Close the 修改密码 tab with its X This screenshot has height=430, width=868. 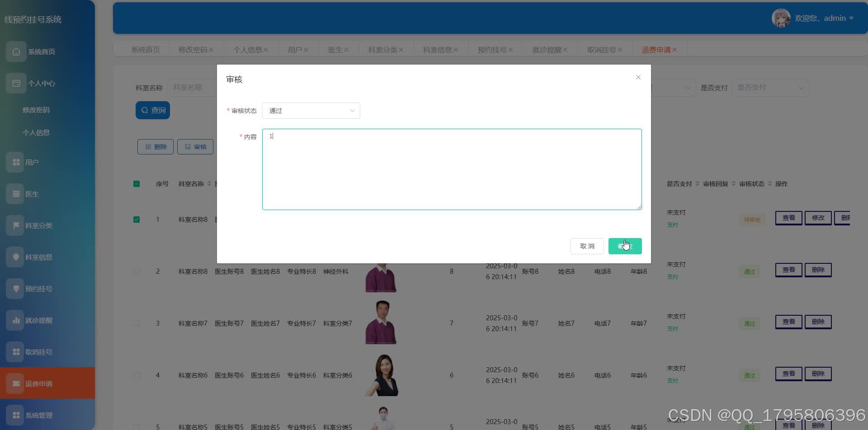point(211,50)
